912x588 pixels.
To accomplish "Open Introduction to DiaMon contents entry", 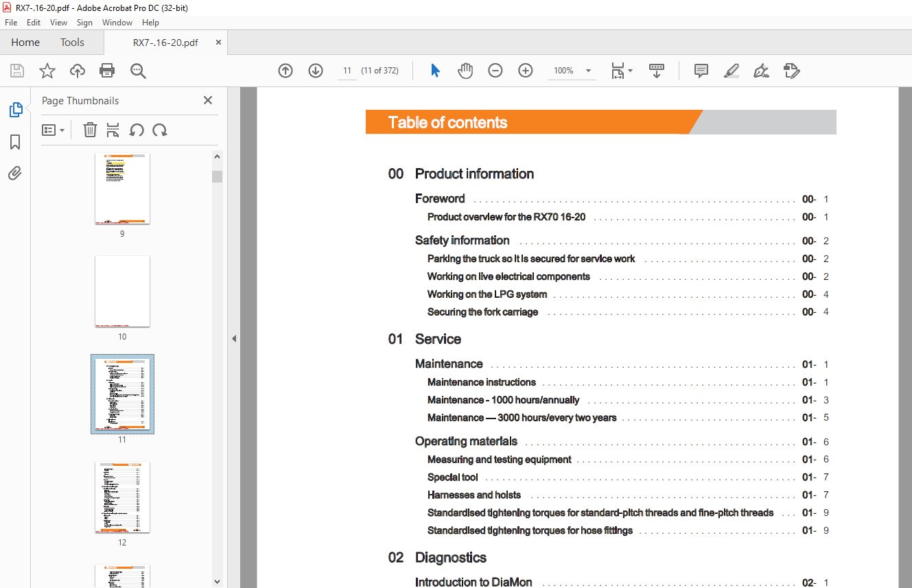I will [473, 583].
